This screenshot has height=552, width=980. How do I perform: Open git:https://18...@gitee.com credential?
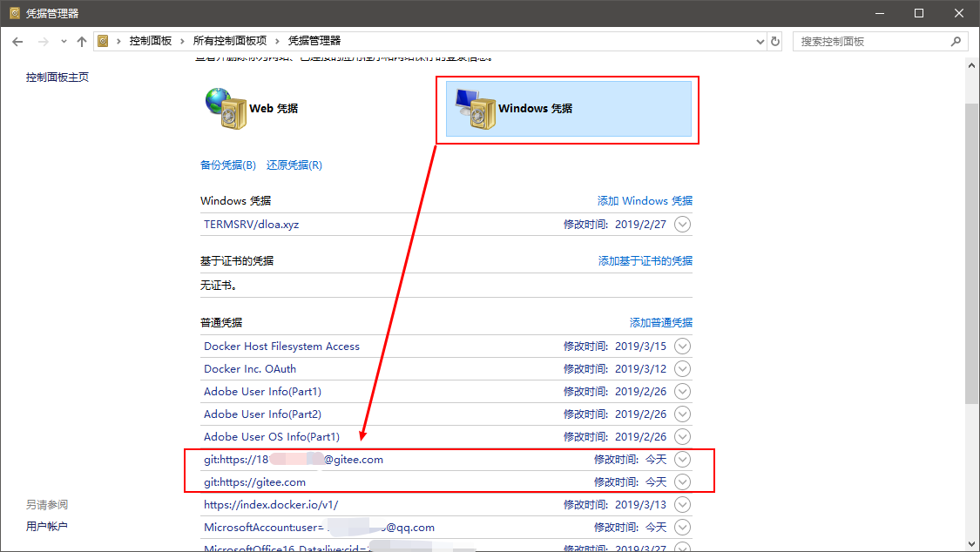(x=294, y=460)
